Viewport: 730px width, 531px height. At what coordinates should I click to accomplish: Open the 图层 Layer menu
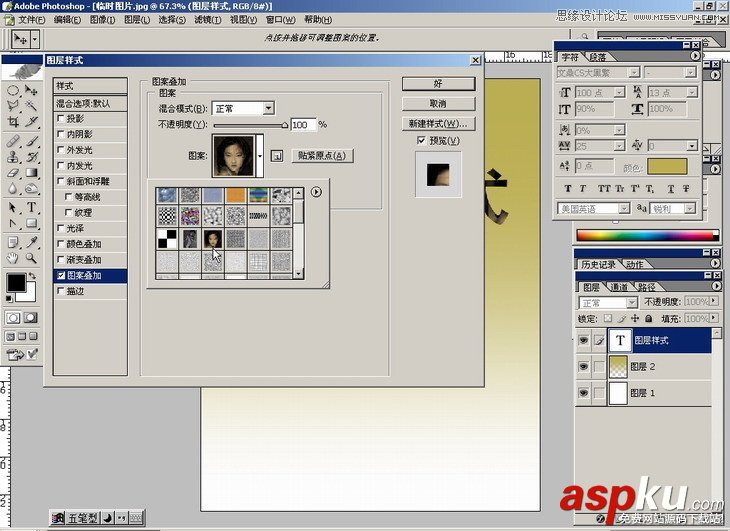[x=137, y=20]
